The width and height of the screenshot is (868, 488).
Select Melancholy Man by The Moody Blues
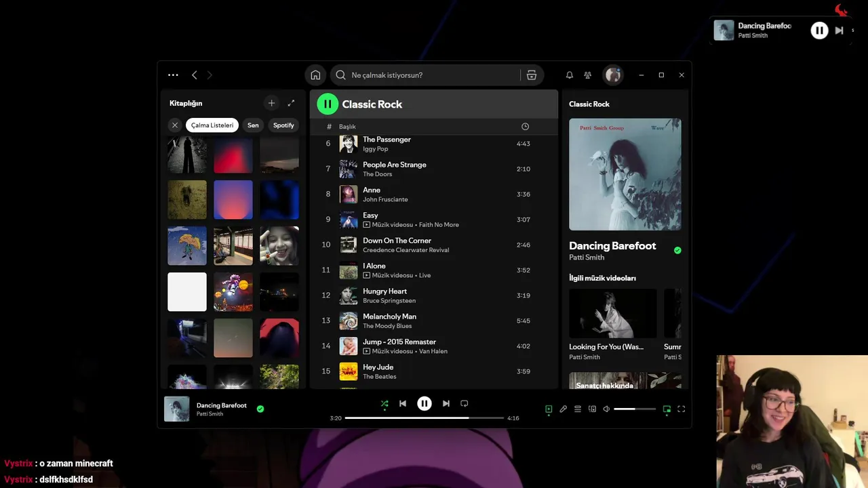point(434,321)
